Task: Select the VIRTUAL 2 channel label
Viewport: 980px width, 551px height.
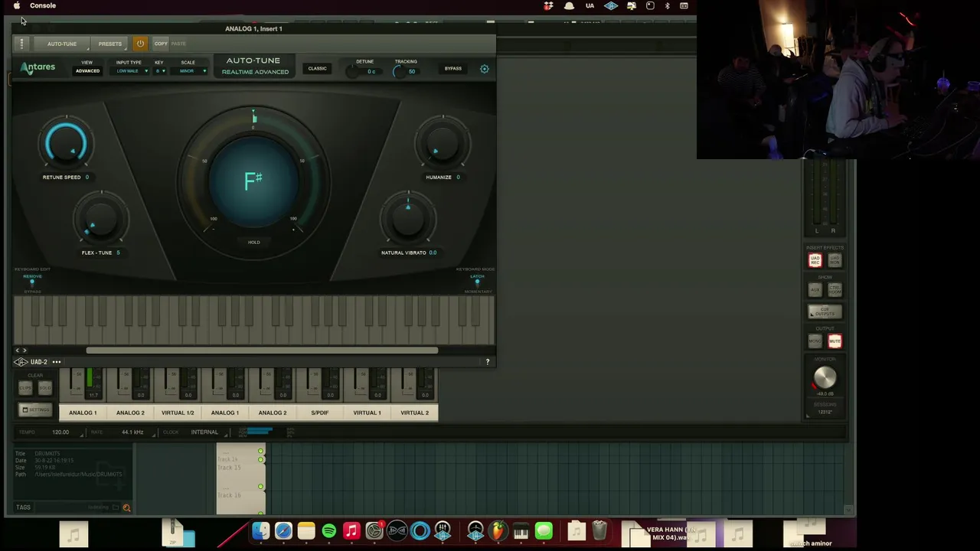Action: pyautogui.click(x=415, y=412)
